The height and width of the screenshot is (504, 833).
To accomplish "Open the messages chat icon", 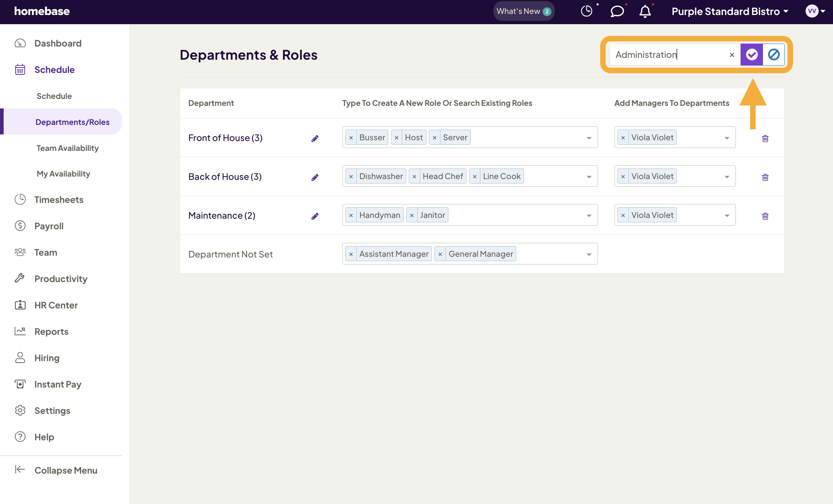I will pyautogui.click(x=617, y=11).
